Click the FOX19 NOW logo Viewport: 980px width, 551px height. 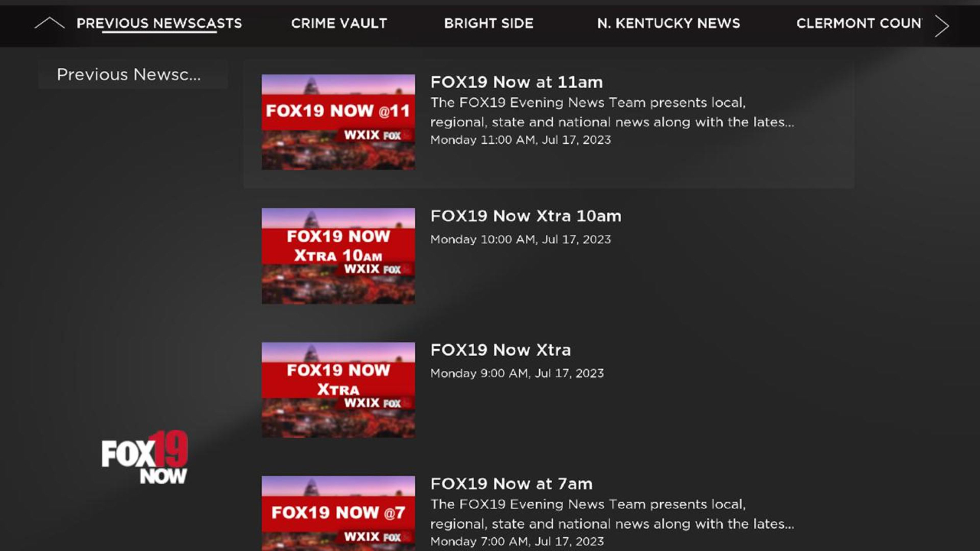point(145,457)
